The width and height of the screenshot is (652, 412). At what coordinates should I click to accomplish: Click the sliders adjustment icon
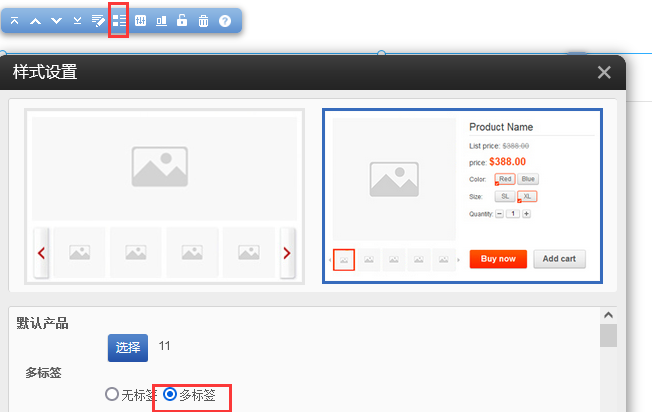[140, 21]
